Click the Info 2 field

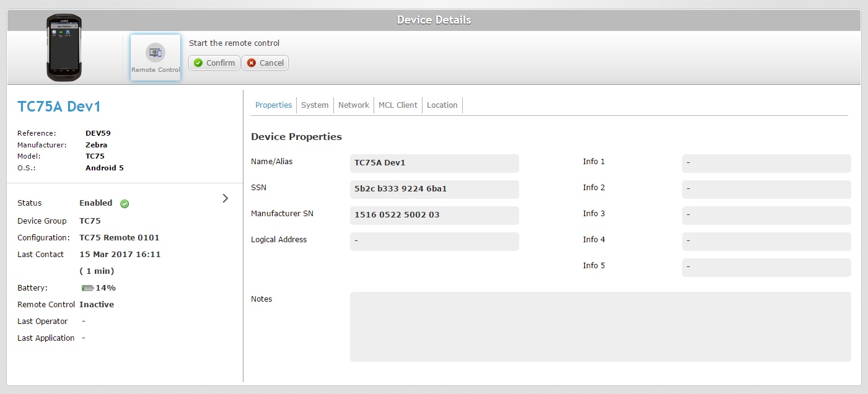tap(766, 189)
